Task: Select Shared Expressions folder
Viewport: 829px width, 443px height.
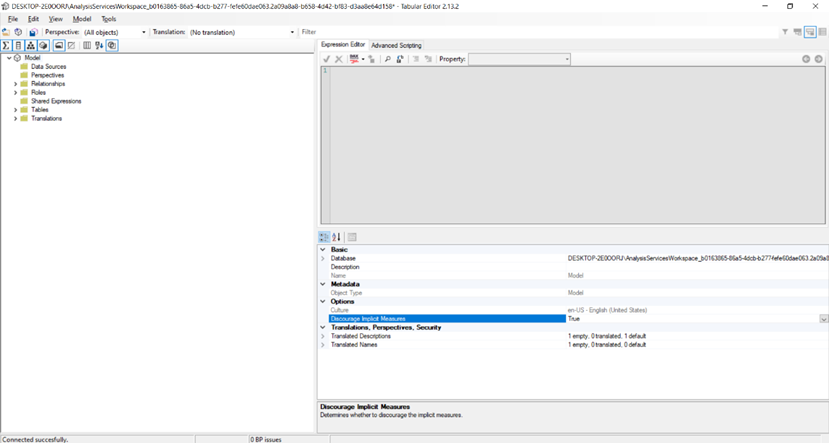Action: (x=56, y=101)
